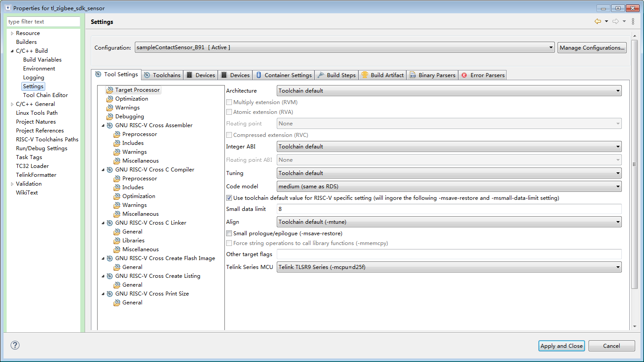Click the forward navigation arrow icon
The height and width of the screenshot is (362, 644).
(x=616, y=21)
